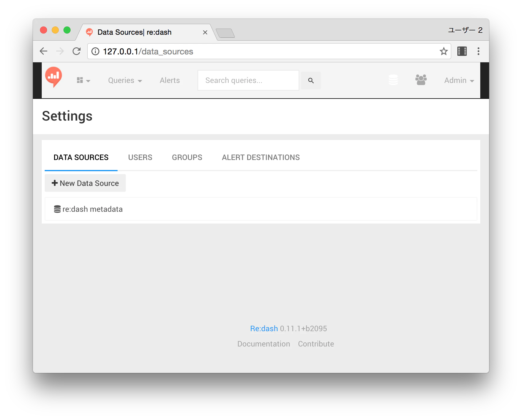The height and width of the screenshot is (420, 522).
Task: Open the browser three-dot menu
Action: click(478, 51)
